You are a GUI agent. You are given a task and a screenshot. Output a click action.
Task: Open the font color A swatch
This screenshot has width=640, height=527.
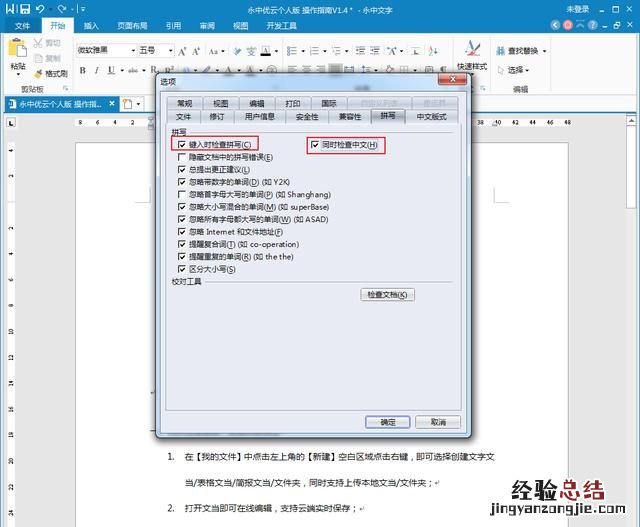(x=266, y=51)
